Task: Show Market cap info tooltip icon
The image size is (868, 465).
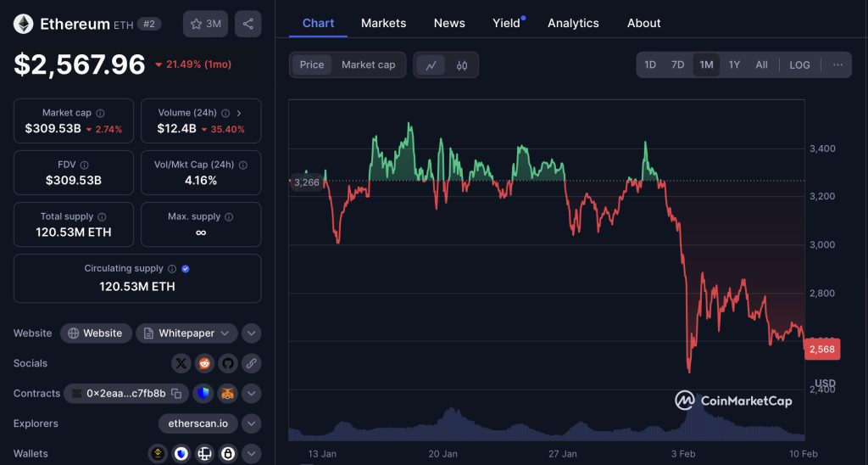Action: coord(100,113)
